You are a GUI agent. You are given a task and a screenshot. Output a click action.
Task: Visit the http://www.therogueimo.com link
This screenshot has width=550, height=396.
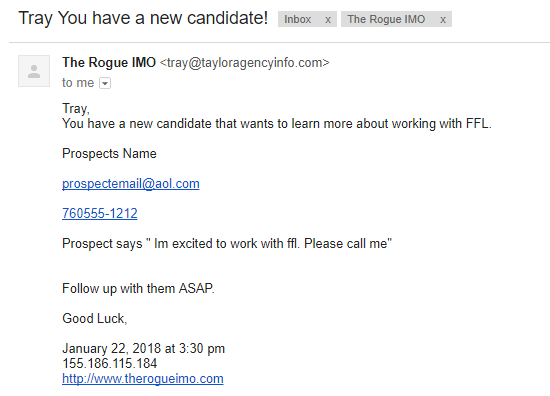143,379
